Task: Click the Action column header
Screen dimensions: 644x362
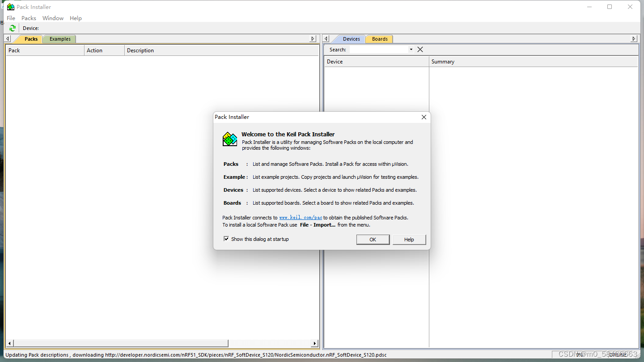Action: click(104, 51)
